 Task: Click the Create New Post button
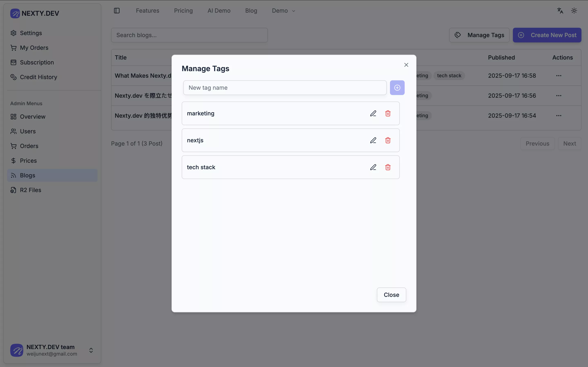coord(547,35)
